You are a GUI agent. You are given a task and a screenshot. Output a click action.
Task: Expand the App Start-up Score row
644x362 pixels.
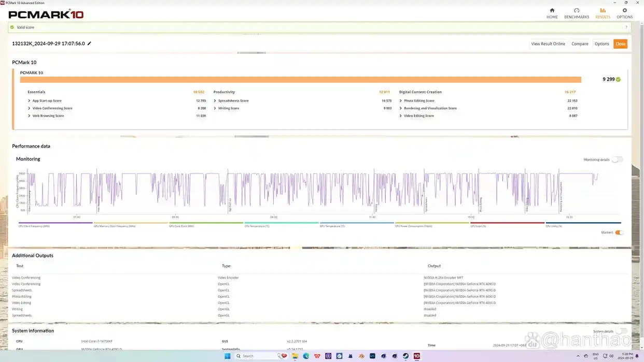click(30, 101)
